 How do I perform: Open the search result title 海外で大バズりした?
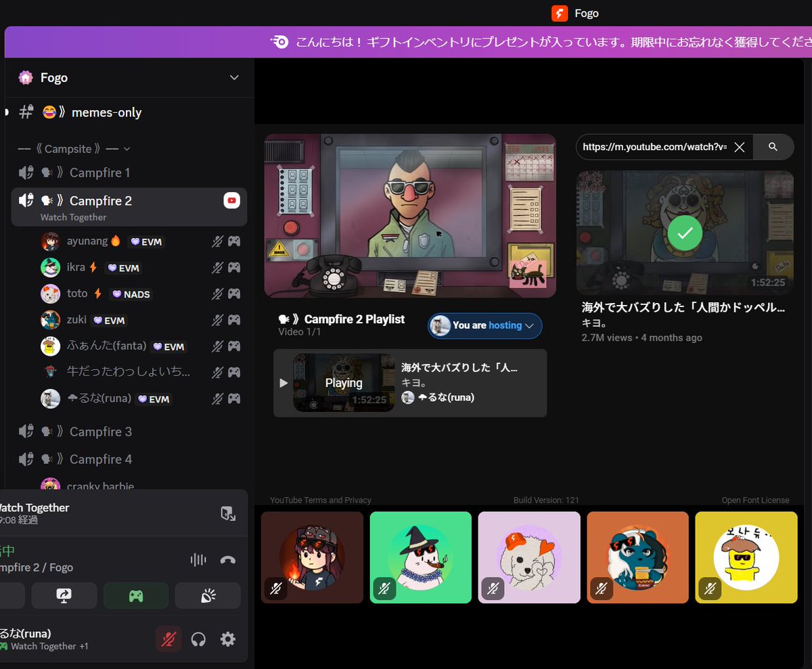tap(683, 308)
